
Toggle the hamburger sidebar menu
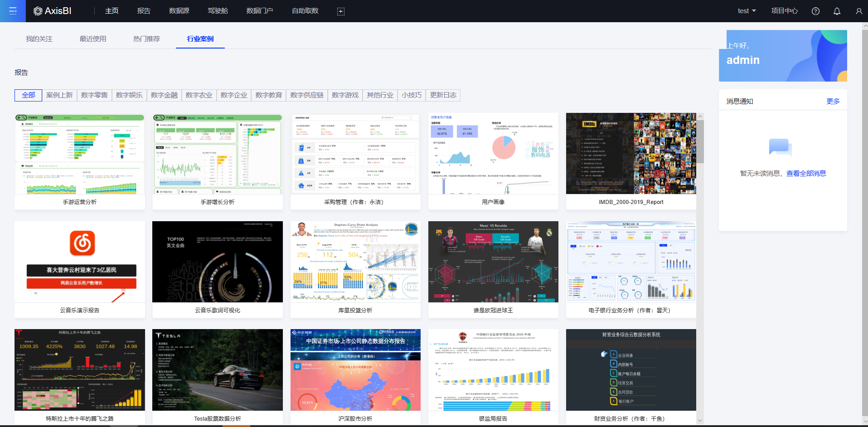click(x=13, y=11)
